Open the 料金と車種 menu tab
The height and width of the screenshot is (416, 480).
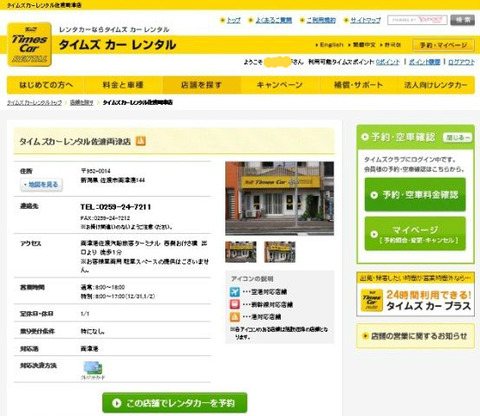123,85
